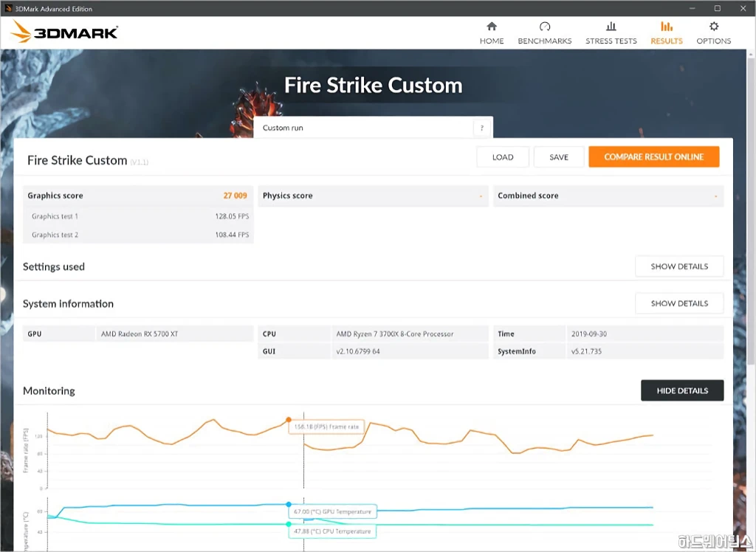This screenshot has height=552, width=756.
Task: Click the Monitoring section heading
Action: click(x=49, y=391)
